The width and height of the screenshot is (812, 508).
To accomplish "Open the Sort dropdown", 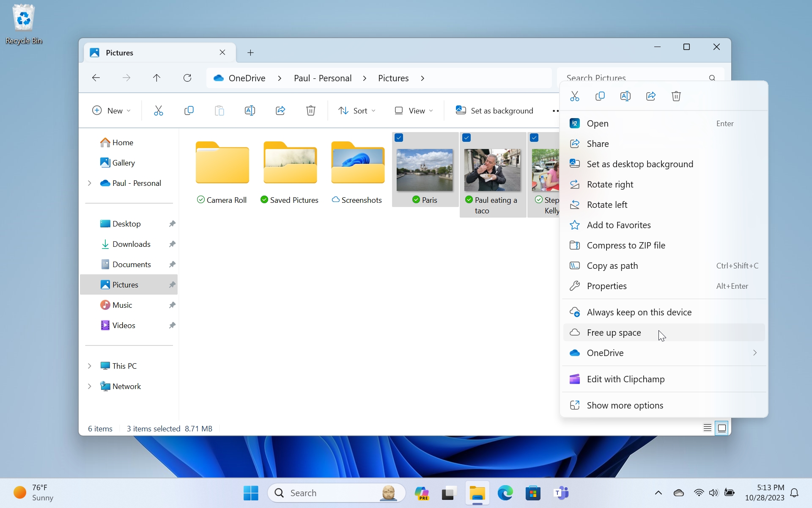I will 357,110.
